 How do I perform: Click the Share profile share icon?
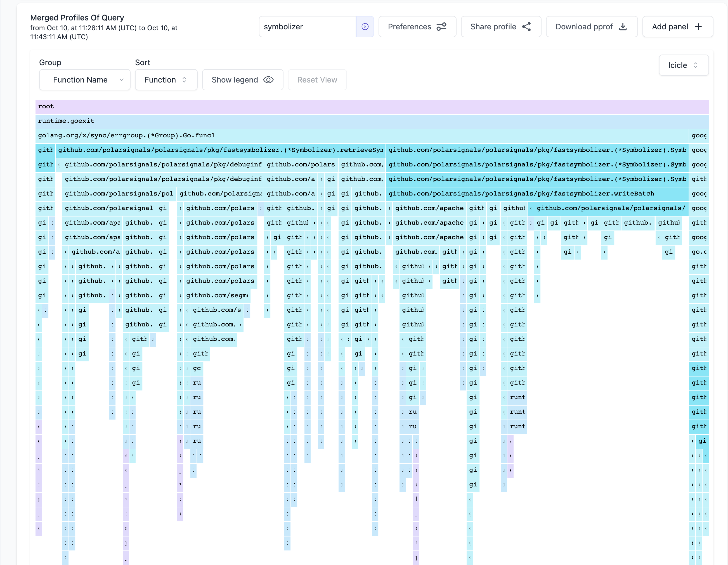pyautogui.click(x=526, y=27)
